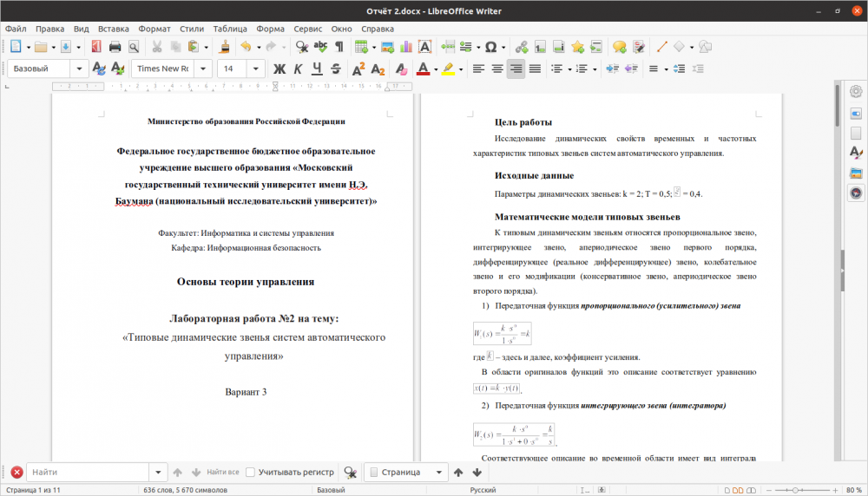The image size is (868, 496).
Task: Click the Print icon in toolbar
Action: [115, 47]
